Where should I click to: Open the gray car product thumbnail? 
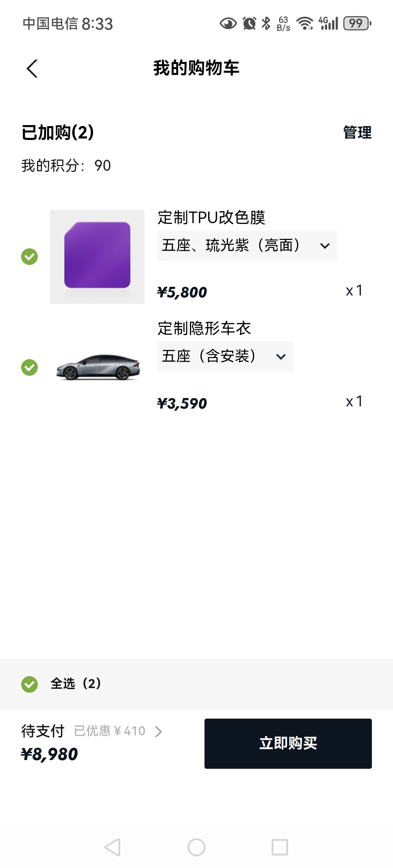(98, 367)
